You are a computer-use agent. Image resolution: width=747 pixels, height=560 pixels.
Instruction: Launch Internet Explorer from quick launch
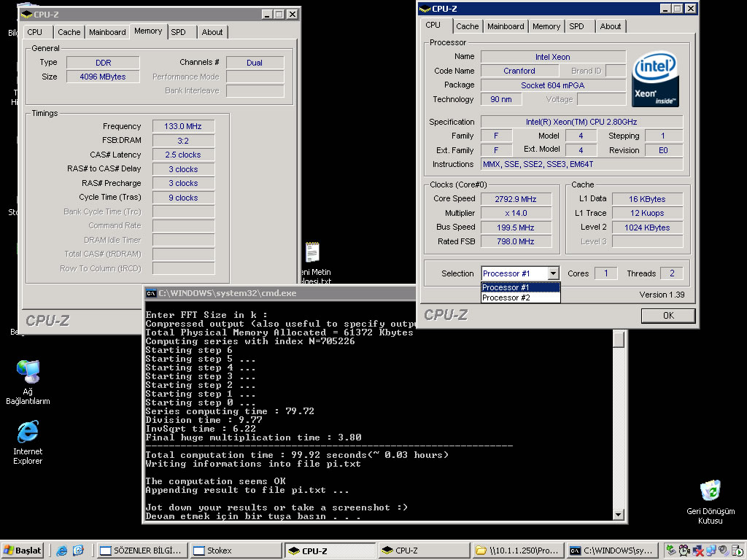[x=62, y=551]
